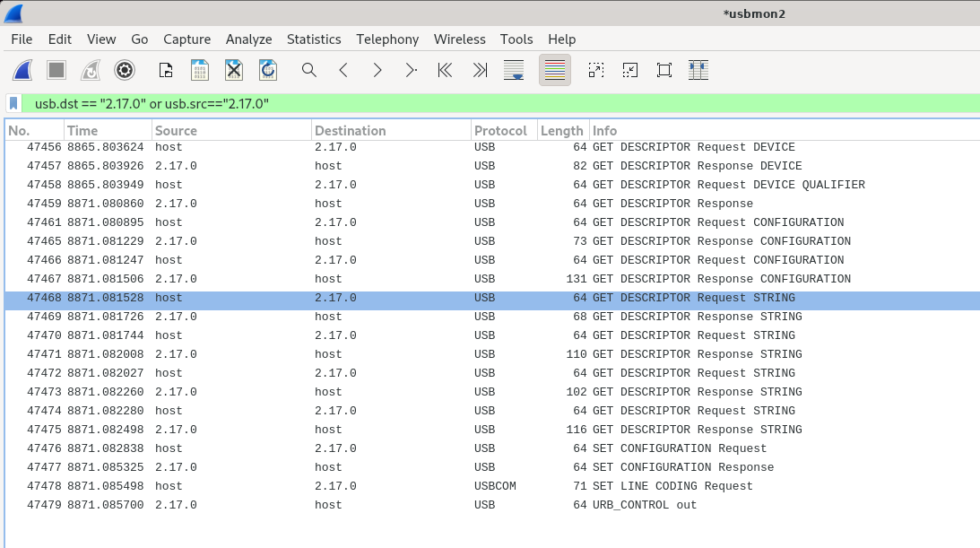Open the Wireless menu

[459, 39]
